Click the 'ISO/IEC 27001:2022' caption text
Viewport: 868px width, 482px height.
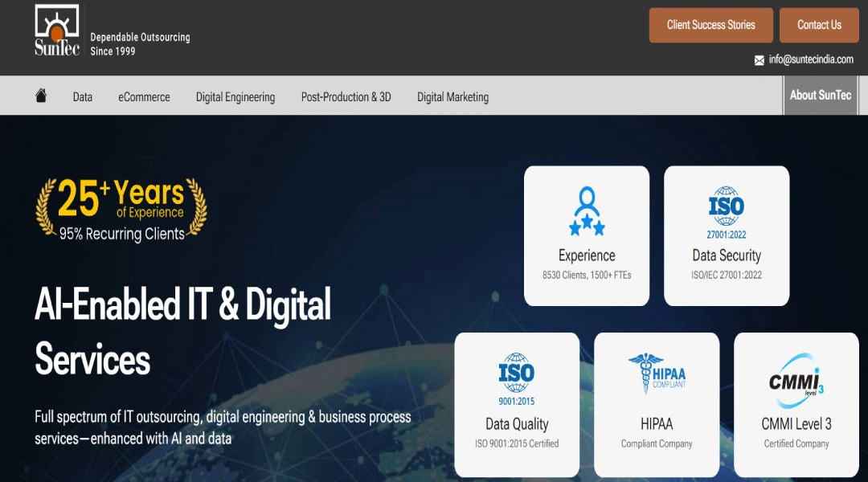[727, 275]
